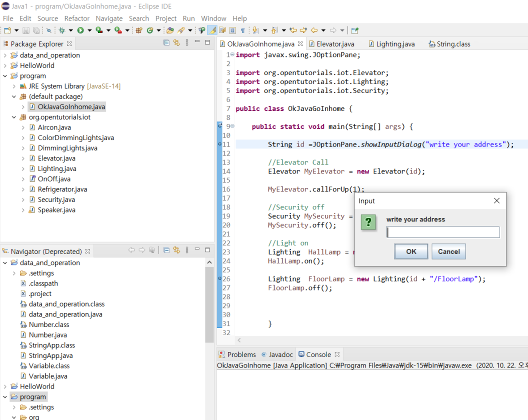Screen dimensions: 528x420
Task: Click the Search flashlight toolbar icon
Action: [181, 30]
